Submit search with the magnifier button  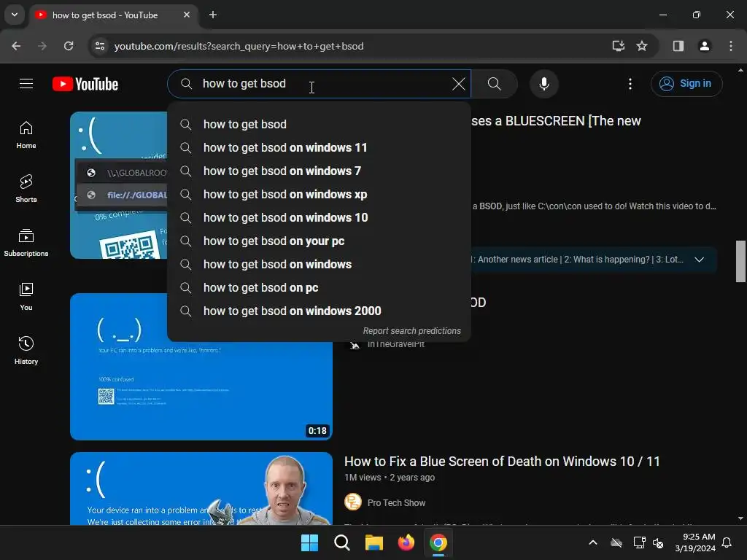tap(495, 84)
